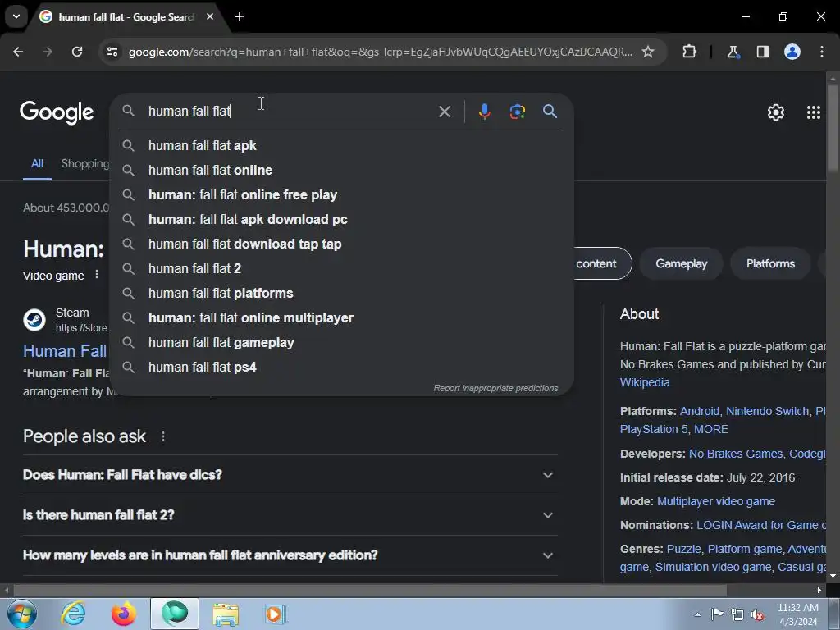Reload the current page
The image size is (840, 630).
tap(77, 52)
